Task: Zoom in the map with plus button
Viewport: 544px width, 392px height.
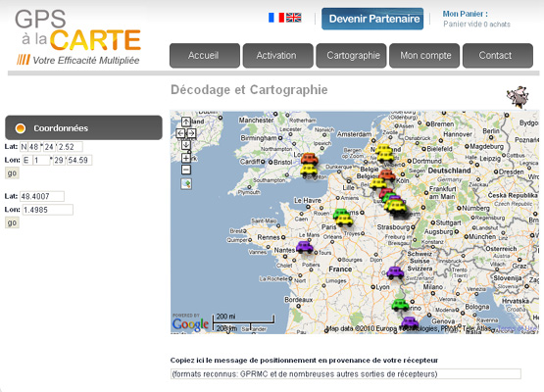Action: (186, 158)
